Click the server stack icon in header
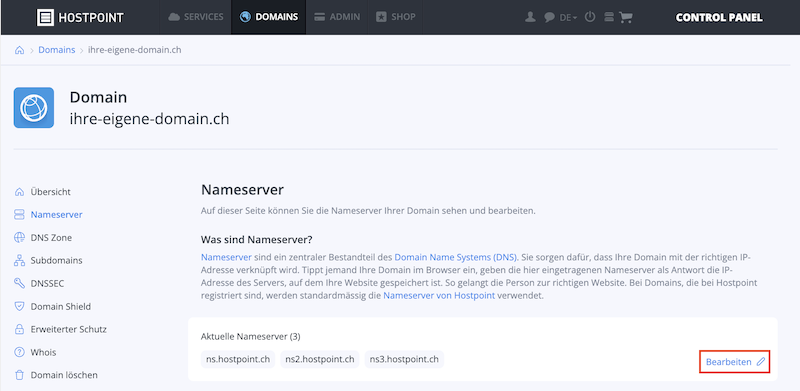This screenshot has width=800, height=391. pos(608,17)
